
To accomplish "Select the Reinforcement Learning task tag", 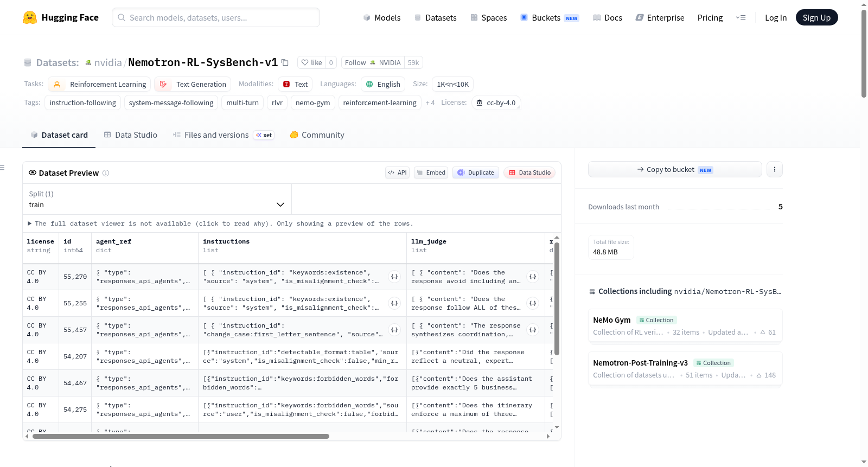I will pyautogui.click(x=99, y=84).
